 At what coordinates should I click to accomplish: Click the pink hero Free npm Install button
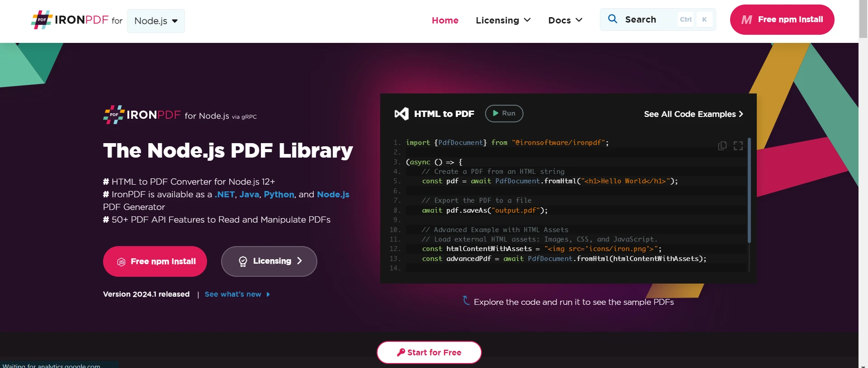click(x=155, y=261)
